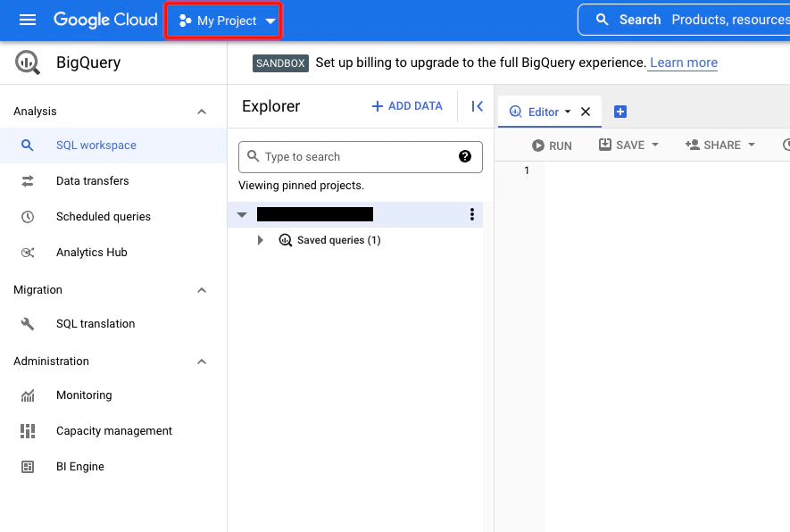
Task: Close the Editor tab
Action: [x=586, y=112]
